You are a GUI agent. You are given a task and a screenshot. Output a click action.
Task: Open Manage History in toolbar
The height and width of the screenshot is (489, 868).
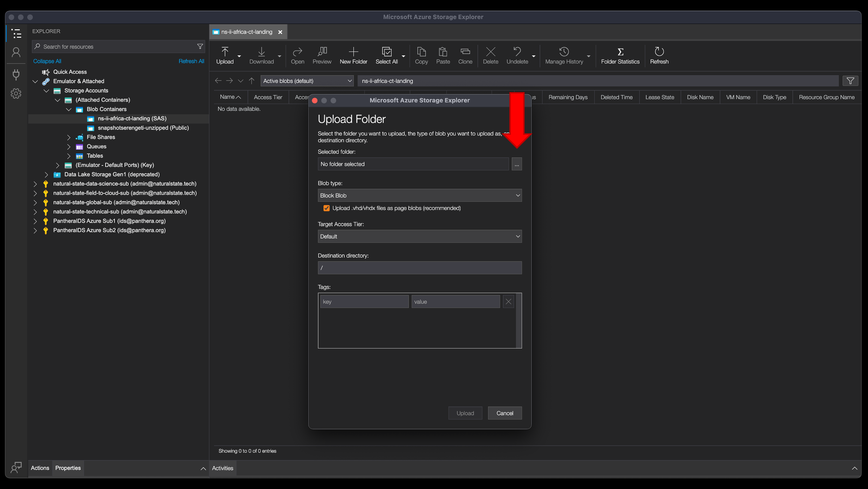(x=564, y=56)
